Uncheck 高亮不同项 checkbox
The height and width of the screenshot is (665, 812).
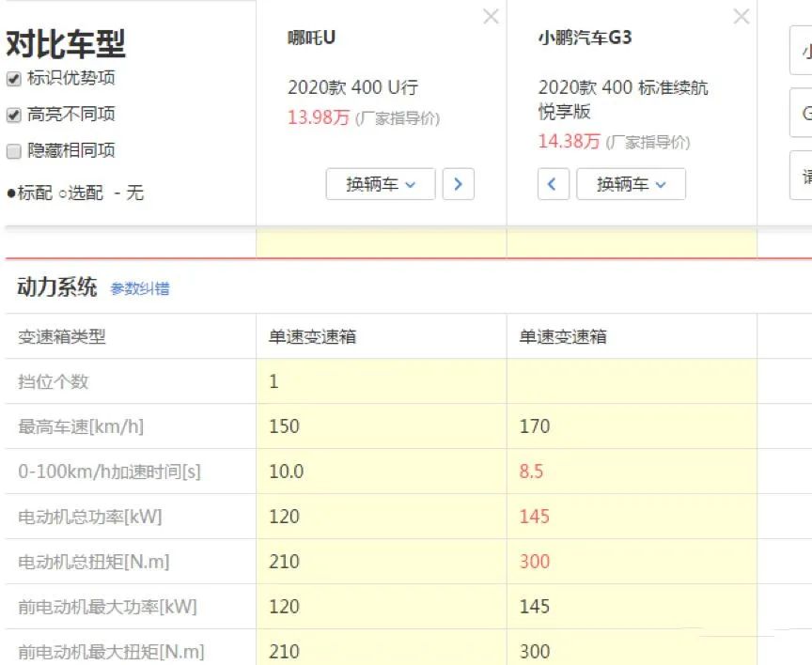13,115
